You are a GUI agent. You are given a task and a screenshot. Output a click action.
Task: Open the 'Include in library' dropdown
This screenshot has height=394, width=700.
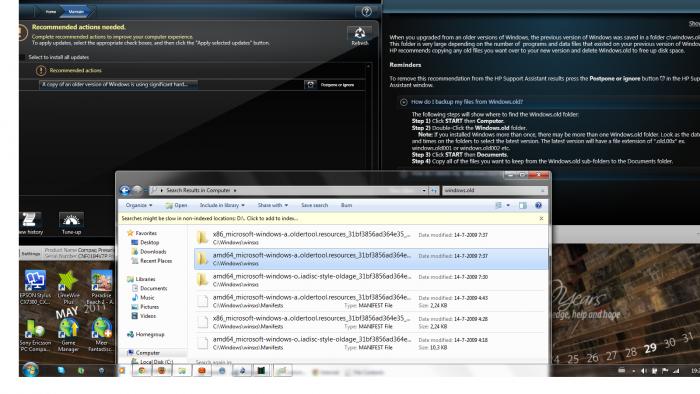click(222, 205)
